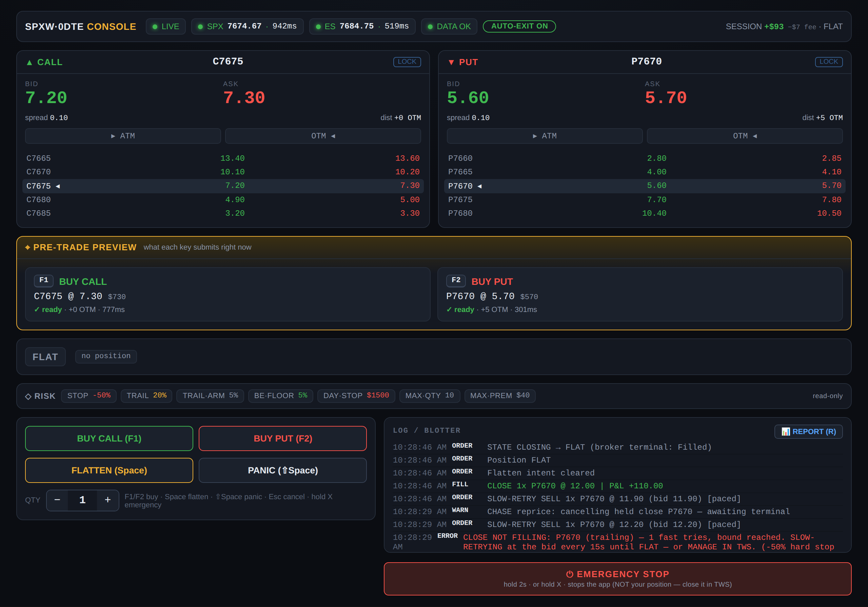Select the P7680 put row
868x607 pixels.
point(645,213)
